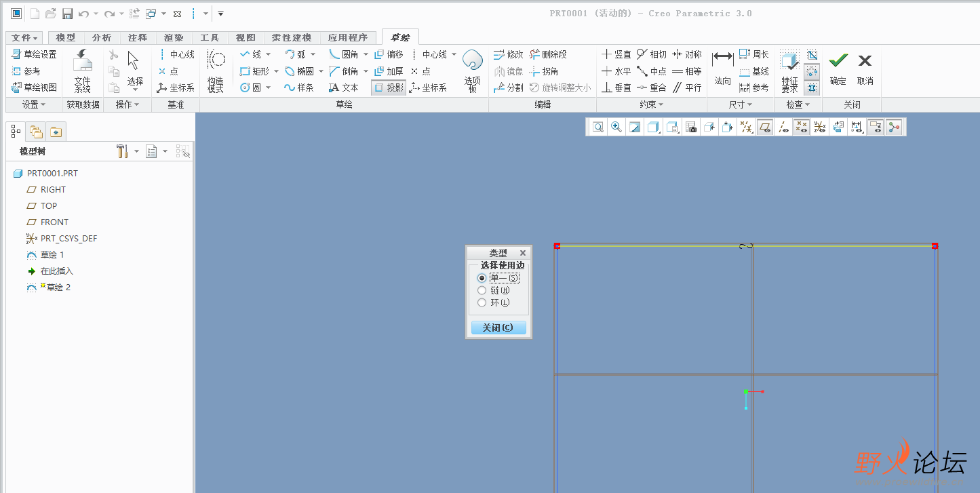Click the Close (C) button in Type dialog
This screenshot has width=980, height=493.
coord(498,328)
